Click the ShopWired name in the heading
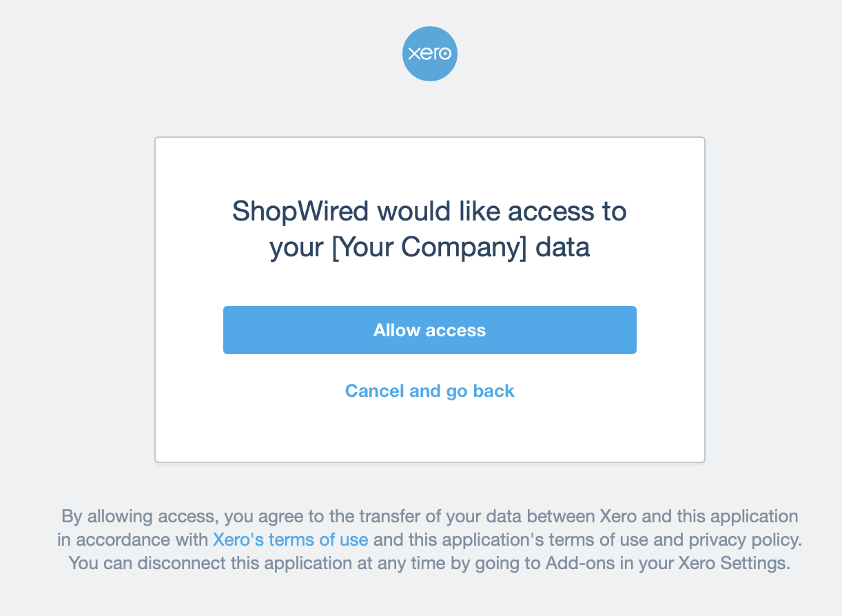842x616 pixels. pos(300,211)
